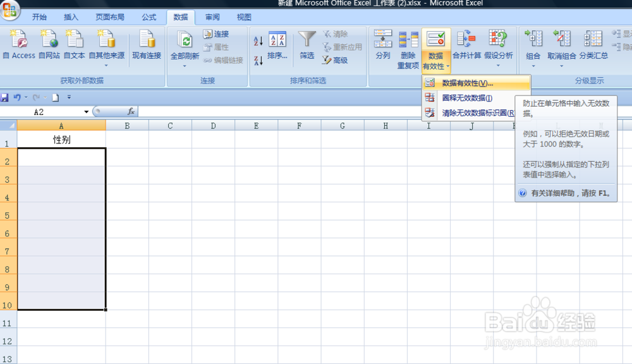Click cell A1 containing 性别

(x=61, y=140)
